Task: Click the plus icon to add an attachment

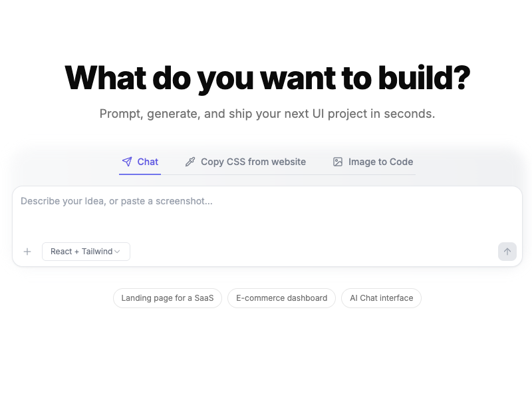Action: coord(27,252)
